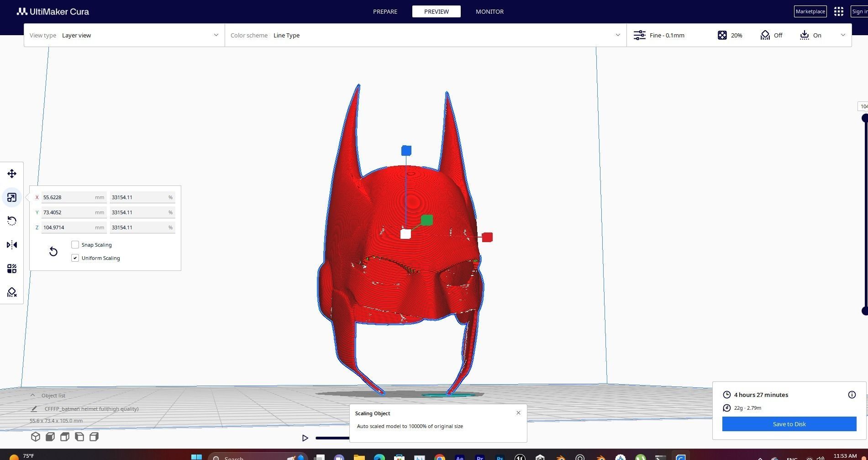Switch to the MONITOR stage
Viewport: 868px width, 460px height.
pyautogui.click(x=489, y=11)
